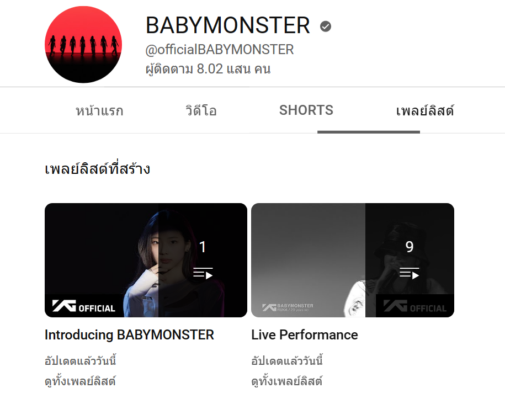Click playlist queue icon on Live Performance

point(410,273)
